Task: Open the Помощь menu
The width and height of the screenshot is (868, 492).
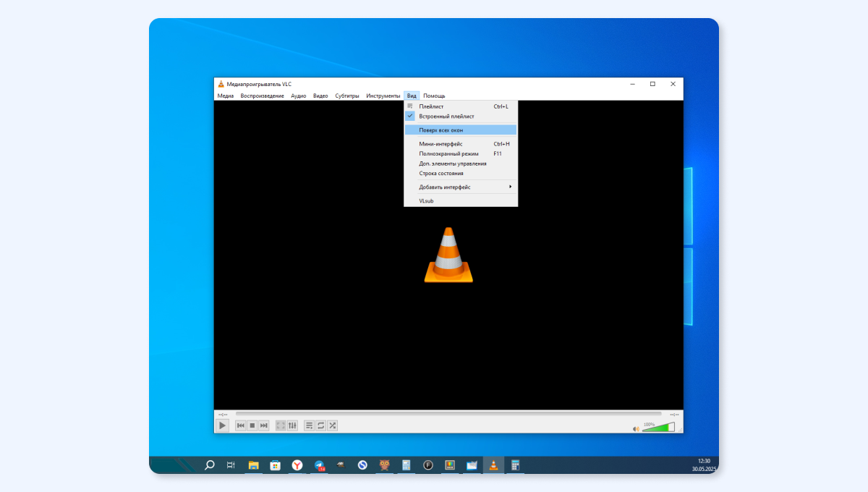Action: tap(434, 96)
